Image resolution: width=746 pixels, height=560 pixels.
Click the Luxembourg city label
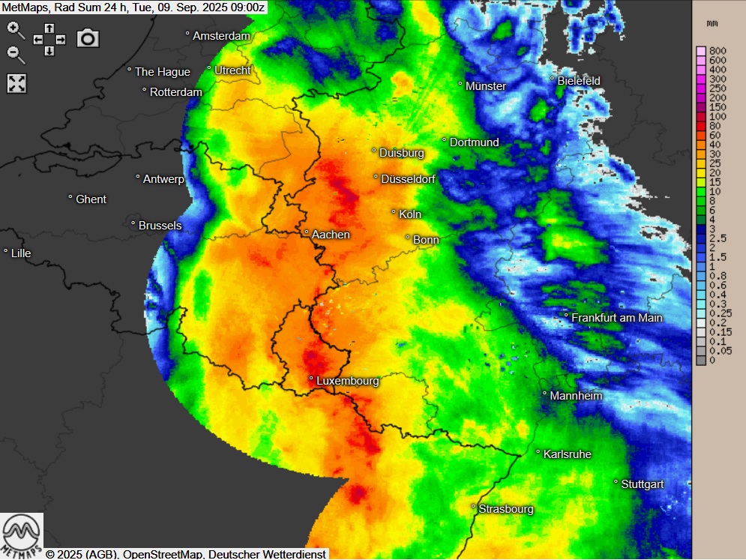tap(347, 381)
